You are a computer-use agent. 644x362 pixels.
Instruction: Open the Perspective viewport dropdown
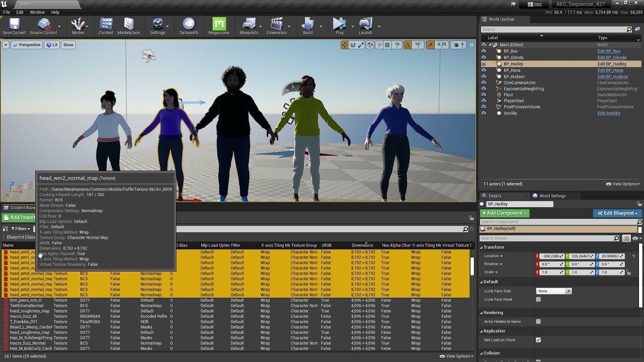[x=27, y=45]
